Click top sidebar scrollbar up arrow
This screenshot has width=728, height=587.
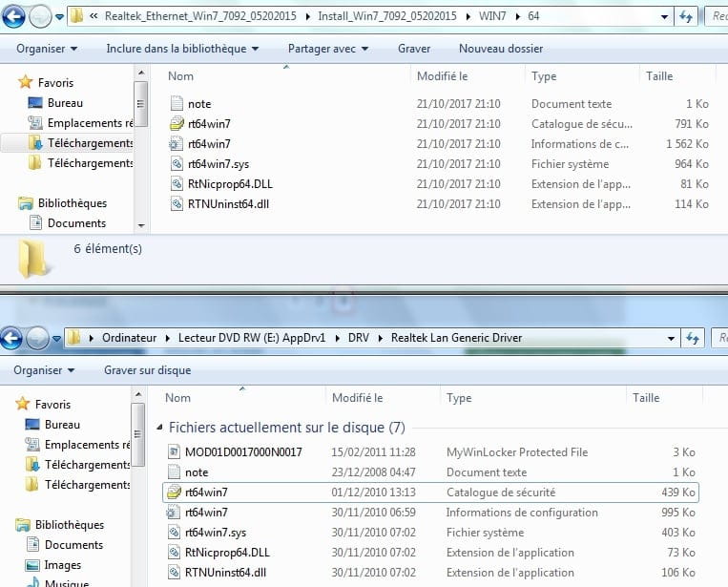[x=141, y=73]
